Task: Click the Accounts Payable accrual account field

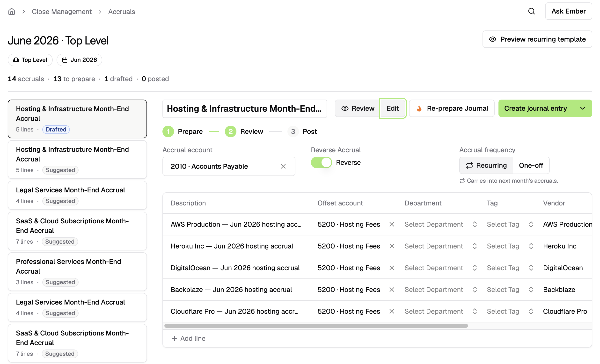Action: click(229, 166)
